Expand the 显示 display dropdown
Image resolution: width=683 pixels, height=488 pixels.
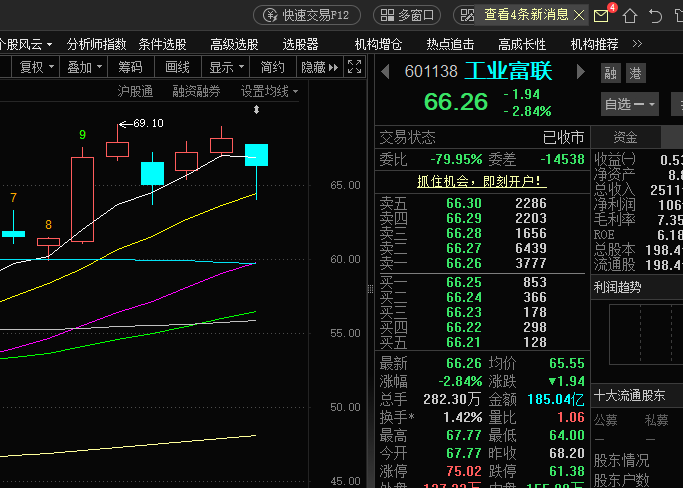pyautogui.click(x=226, y=67)
